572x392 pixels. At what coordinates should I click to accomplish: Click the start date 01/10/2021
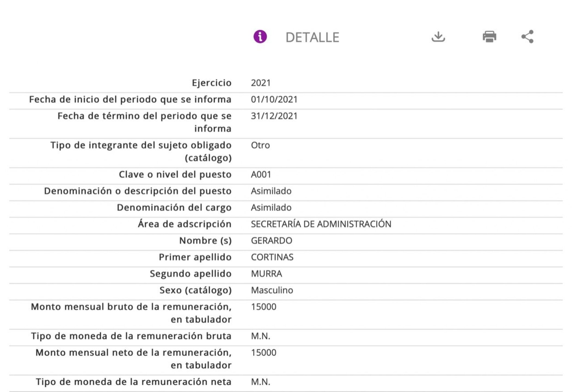point(274,99)
